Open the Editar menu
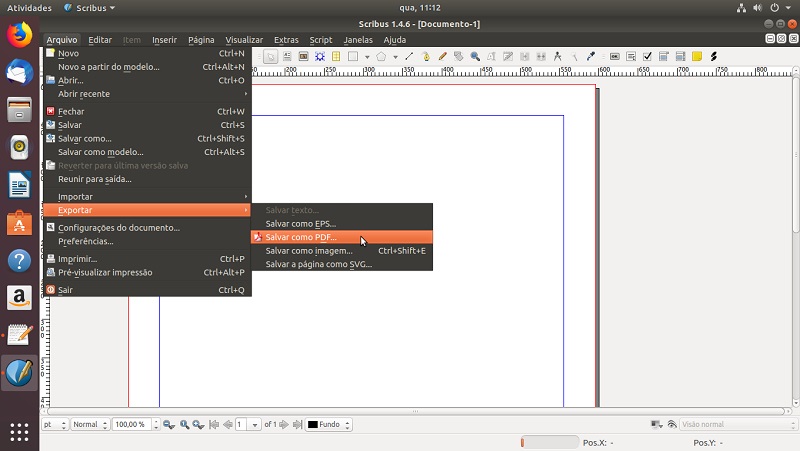800x451 pixels. pos(100,40)
